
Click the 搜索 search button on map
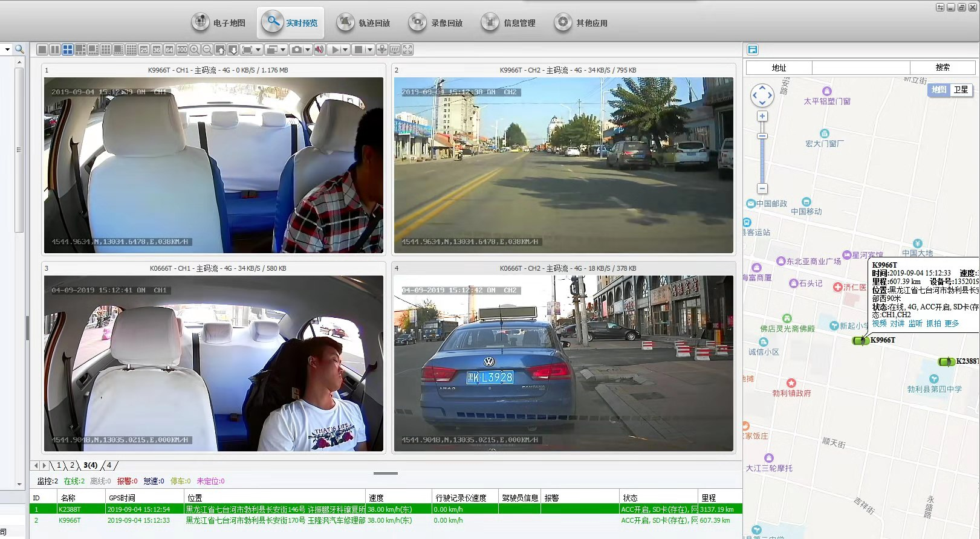(x=942, y=67)
